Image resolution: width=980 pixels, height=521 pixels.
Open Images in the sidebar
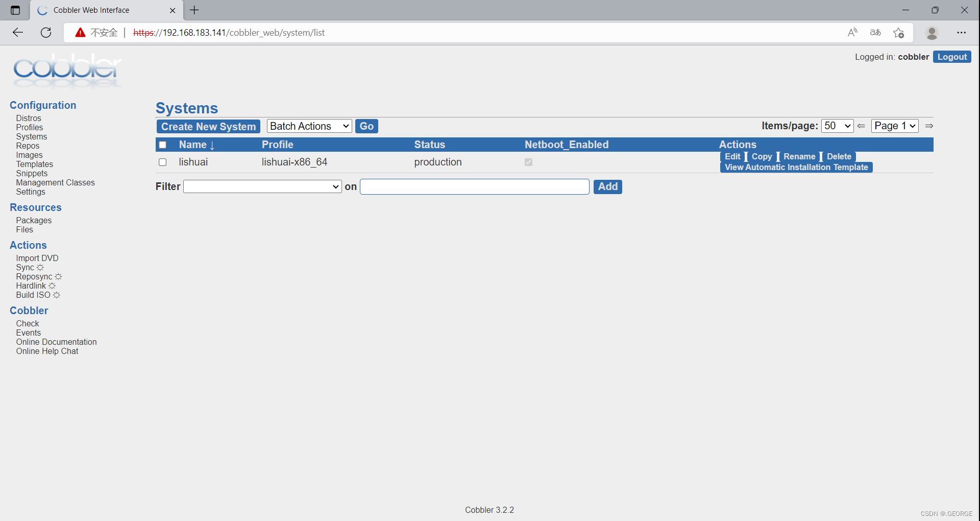pyautogui.click(x=29, y=155)
